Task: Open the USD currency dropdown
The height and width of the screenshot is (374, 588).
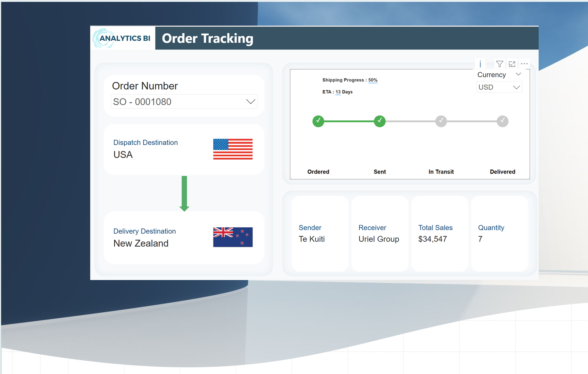Action: 516,87
